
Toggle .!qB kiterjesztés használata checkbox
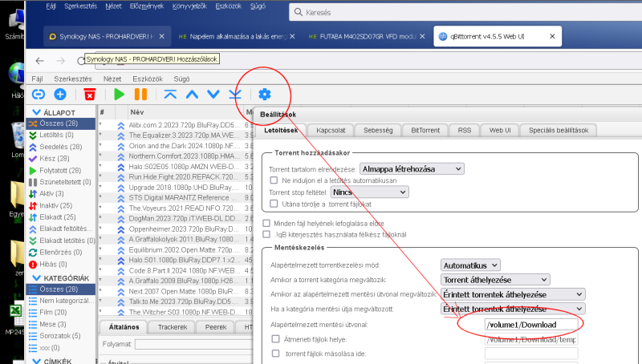tap(266, 234)
